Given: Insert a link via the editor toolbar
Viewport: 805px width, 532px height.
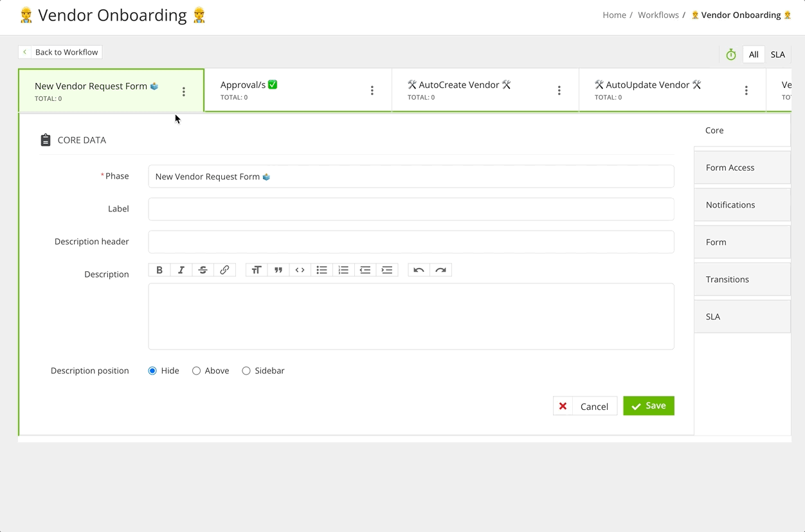Looking at the screenshot, I should coord(224,270).
